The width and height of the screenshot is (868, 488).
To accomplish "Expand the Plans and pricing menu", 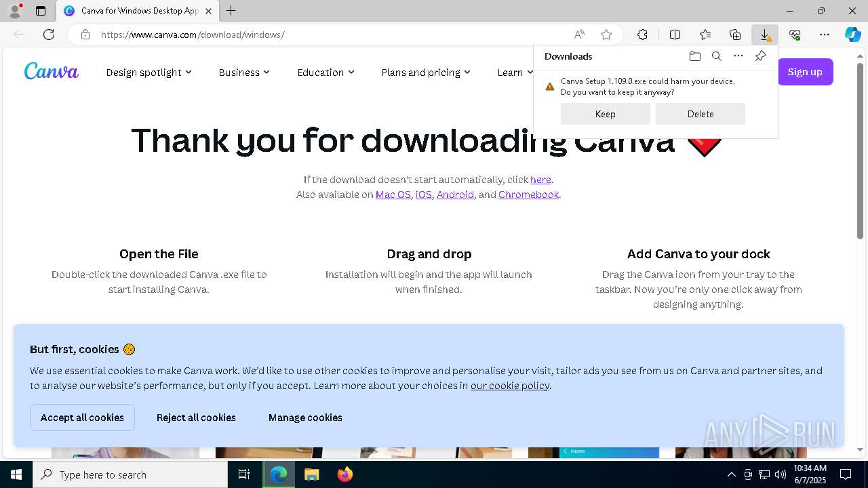I will (426, 73).
